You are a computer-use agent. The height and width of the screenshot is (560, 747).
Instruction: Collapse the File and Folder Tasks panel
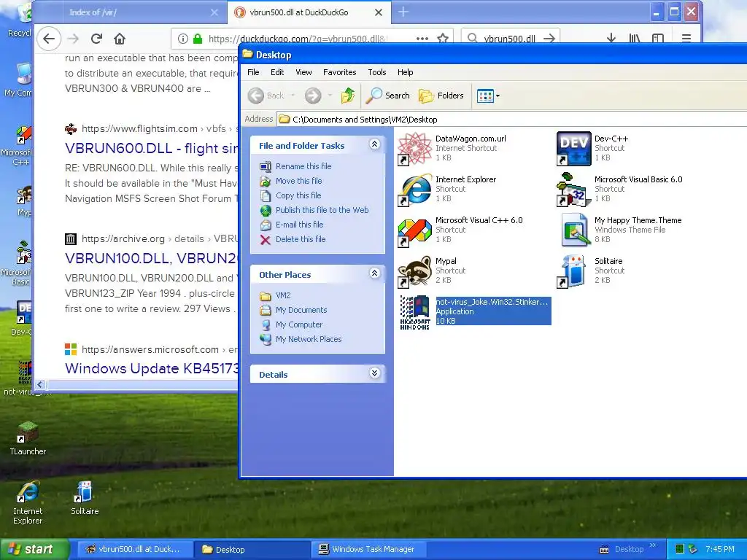click(x=375, y=144)
